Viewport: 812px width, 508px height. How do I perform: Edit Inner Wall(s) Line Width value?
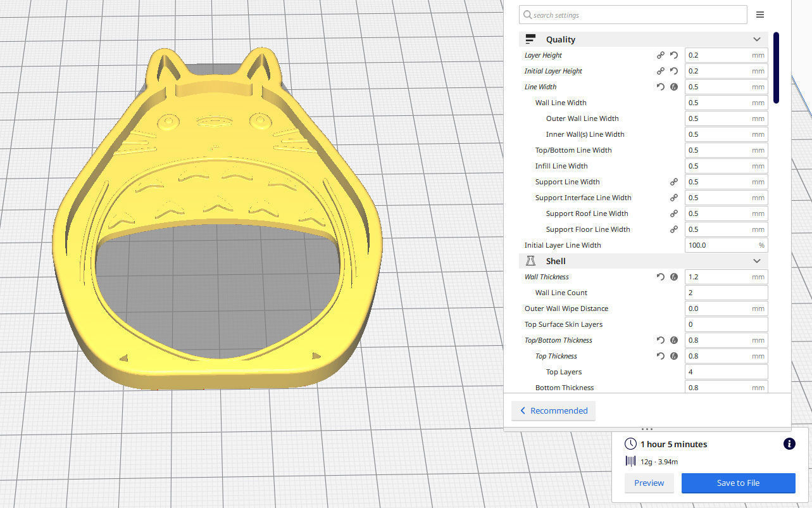(x=726, y=134)
